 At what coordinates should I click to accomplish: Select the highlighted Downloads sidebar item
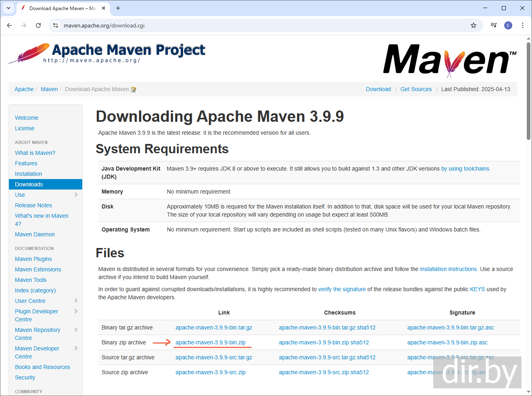click(x=46, y=184)
